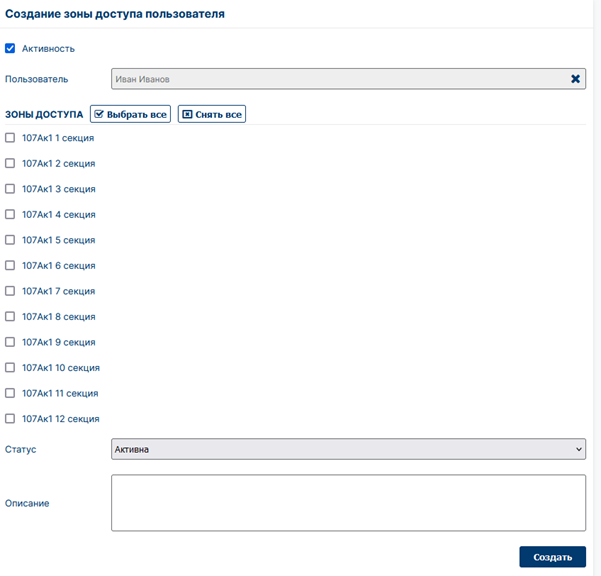Select the 107Ак1 8 секция zone
Viewport: 601px width, 576px height.
[10, 317]
